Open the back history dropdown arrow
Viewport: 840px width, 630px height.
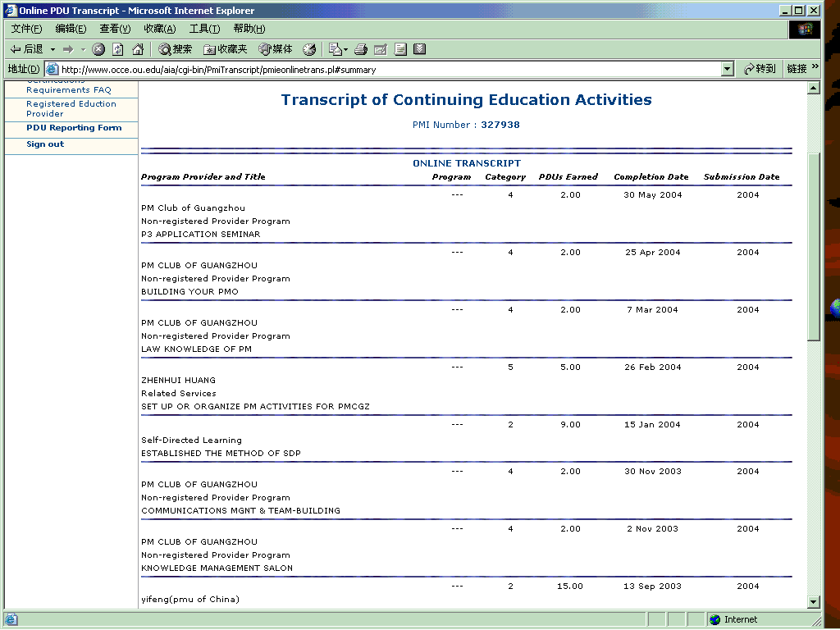pos(52,49)
